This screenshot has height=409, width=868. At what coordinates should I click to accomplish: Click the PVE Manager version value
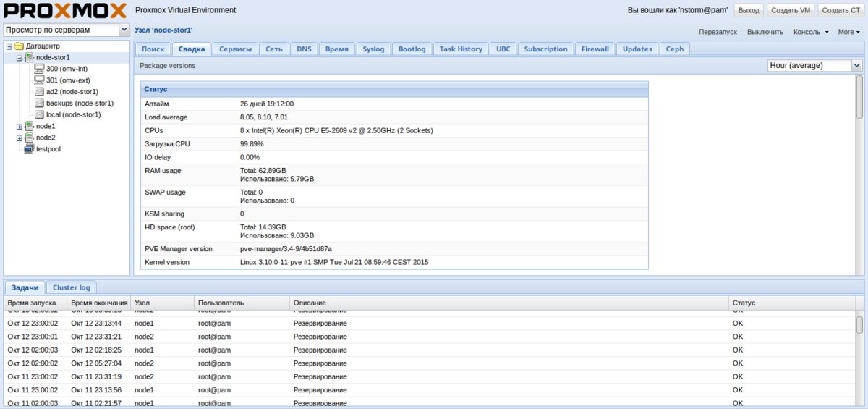[x=286, y=248]
